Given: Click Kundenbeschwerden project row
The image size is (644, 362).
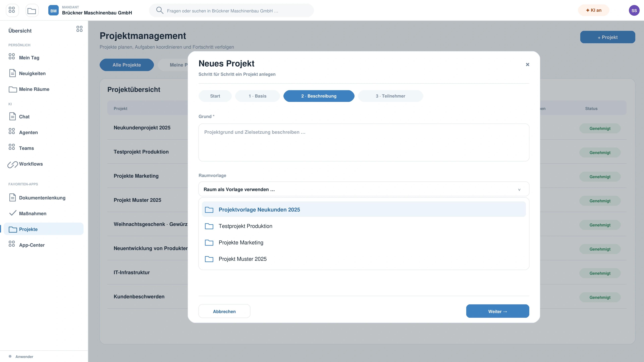Looking at the screenshot, I should point(139,296).
